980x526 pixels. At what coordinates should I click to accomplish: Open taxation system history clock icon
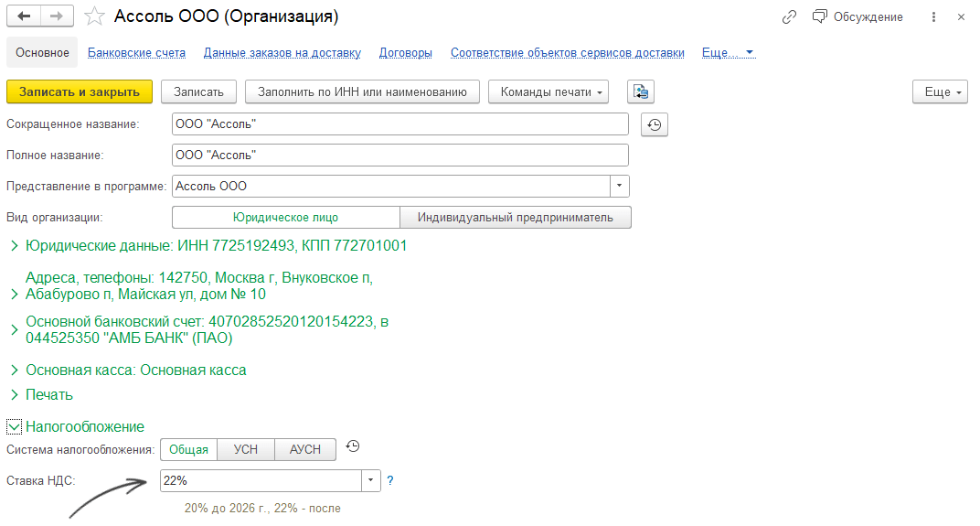[354, 446]
